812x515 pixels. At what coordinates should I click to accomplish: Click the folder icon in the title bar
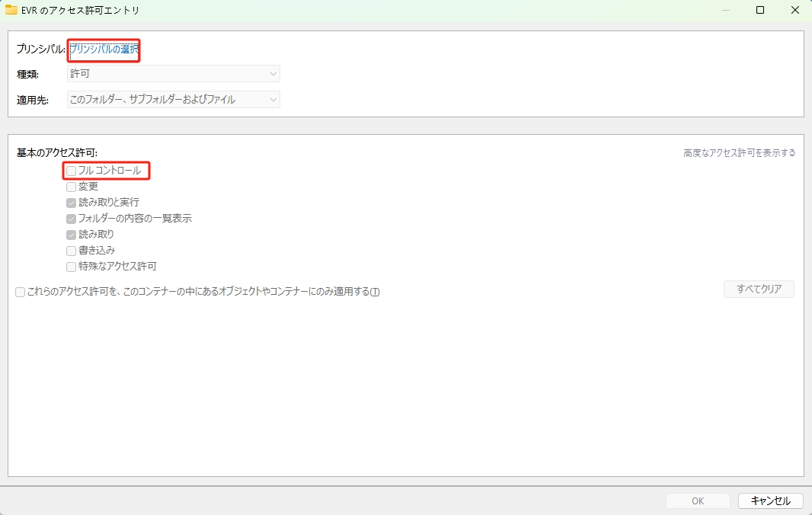point(11,11)
